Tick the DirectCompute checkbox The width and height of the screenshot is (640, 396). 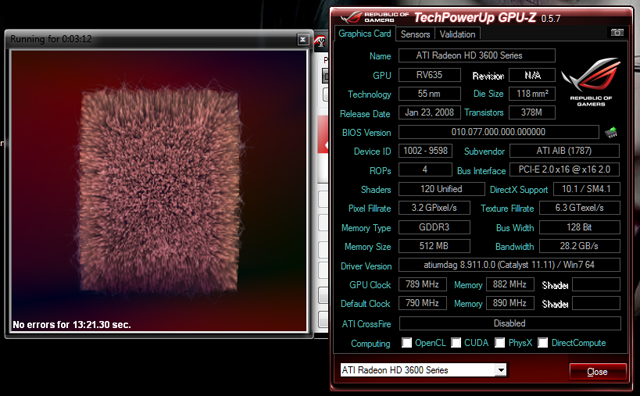(542, 343)
